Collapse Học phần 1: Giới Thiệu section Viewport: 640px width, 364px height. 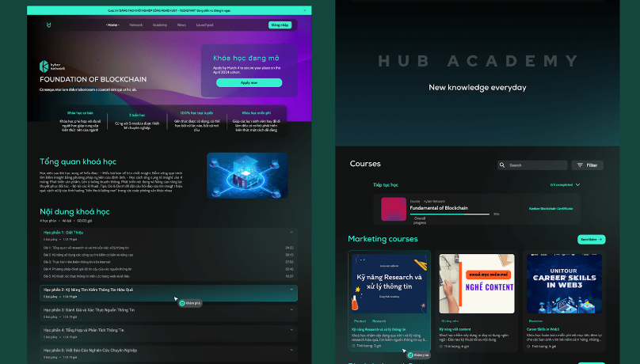click(291, 233)
